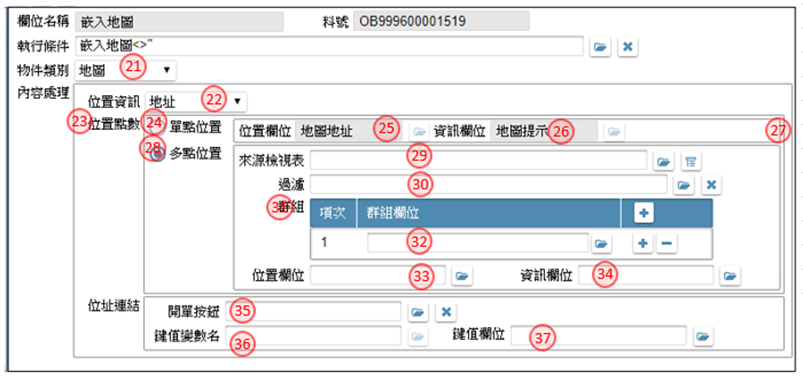
Task: Click 過濾 input field
Action: 489,184
